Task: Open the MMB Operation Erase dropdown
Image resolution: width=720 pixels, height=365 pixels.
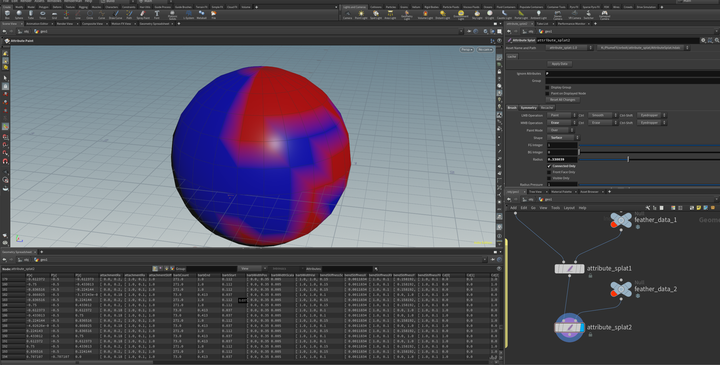Action: pos(561,123)
